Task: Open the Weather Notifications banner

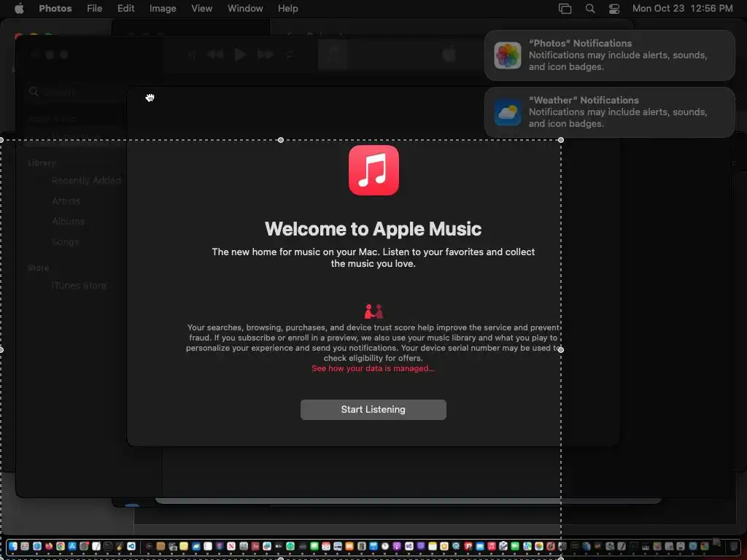Action: tap(609, 112)
